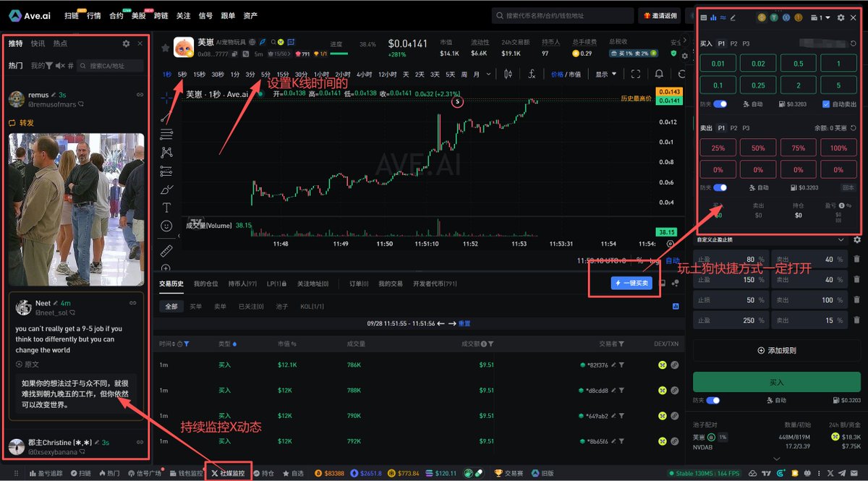This screenshot has width=868, height=481.
Task: Open quick-trade panel settings gear
Action: (x=841, y=17)
